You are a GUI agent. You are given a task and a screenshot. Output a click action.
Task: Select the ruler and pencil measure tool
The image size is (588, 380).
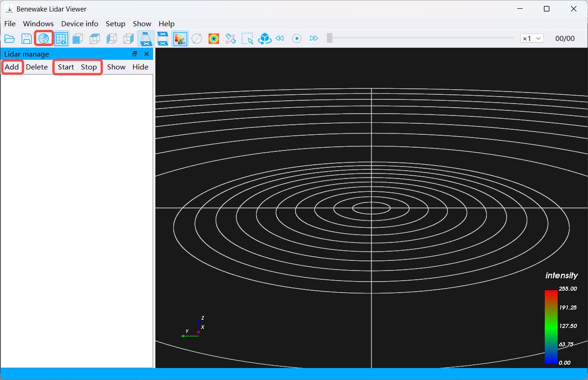click(231, 39)
